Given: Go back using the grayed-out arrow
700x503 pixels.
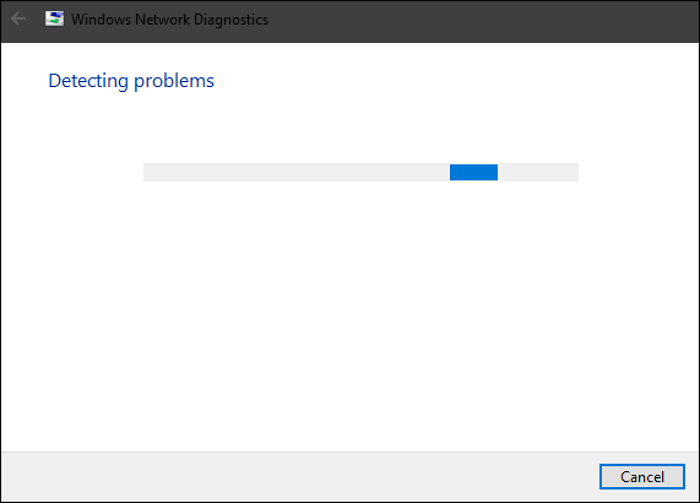Looking at the screenshot, I should click(18, 19).
